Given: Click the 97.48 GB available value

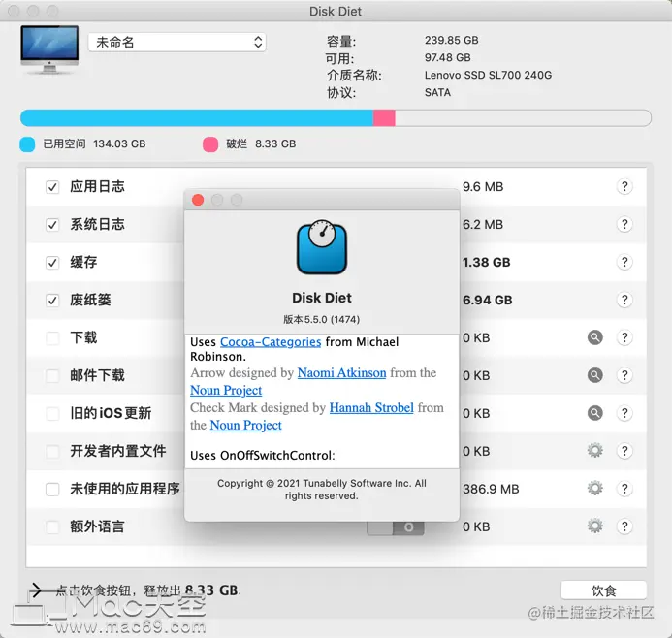Looking at the screenshot, I should coord(447,57).
